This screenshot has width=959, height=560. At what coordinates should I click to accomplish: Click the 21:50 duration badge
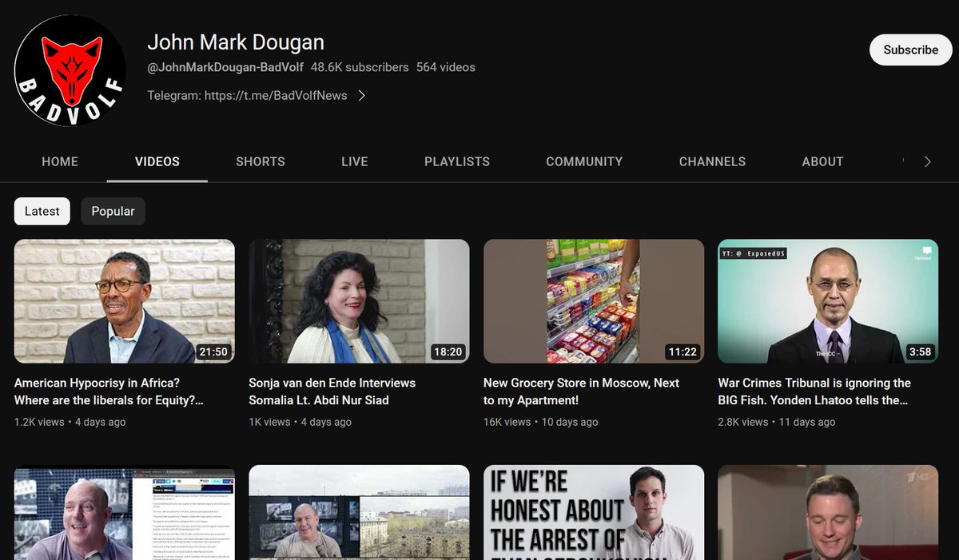point(213,351)
